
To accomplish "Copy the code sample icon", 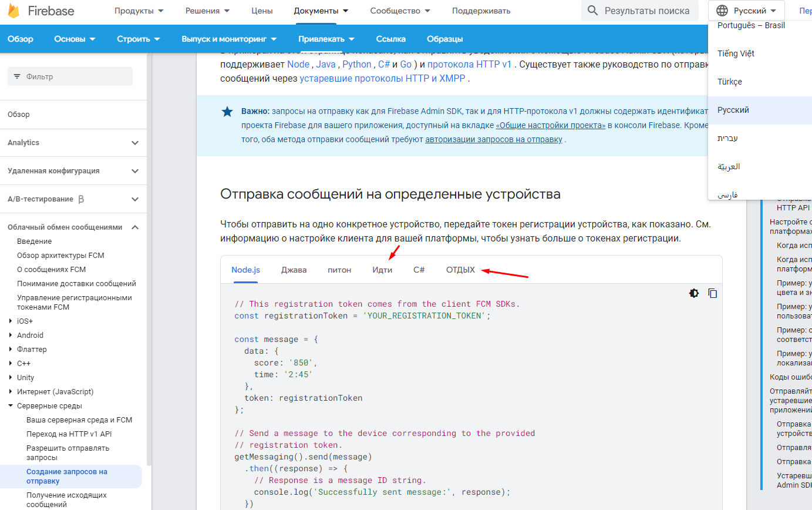I will click(713, 293).
